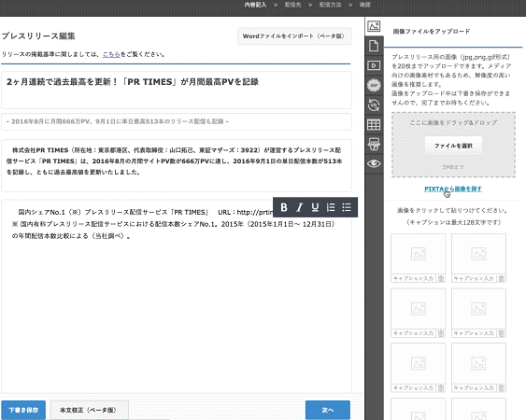Apply underline formatting with the U icon
Viewport: 526px width, 420px height.
click(315, 207)
